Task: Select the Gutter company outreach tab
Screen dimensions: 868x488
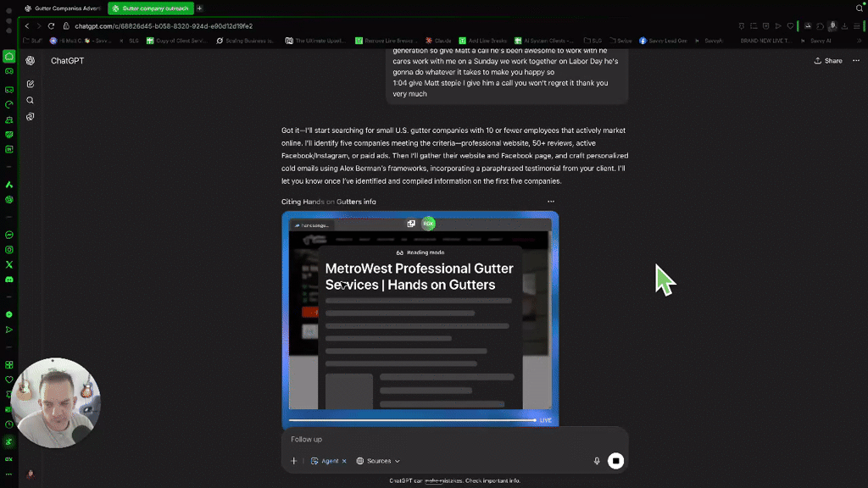Action: coord(149,8)
